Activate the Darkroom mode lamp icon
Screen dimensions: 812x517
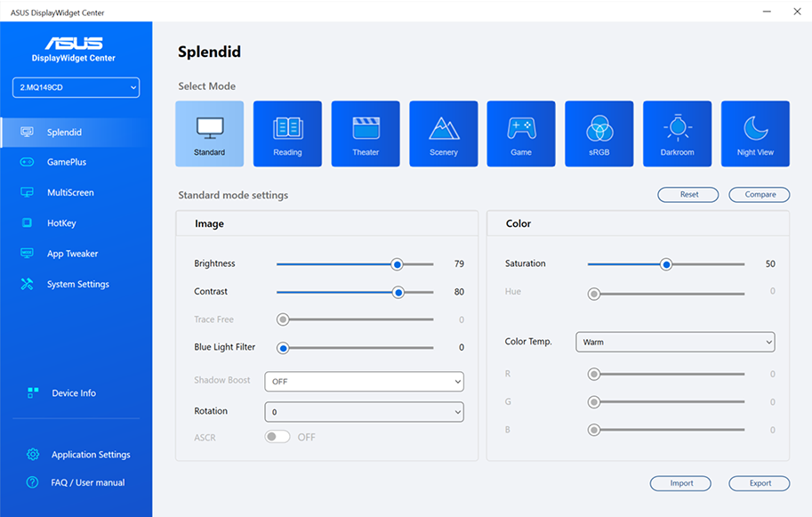click(x=677, y=129)
